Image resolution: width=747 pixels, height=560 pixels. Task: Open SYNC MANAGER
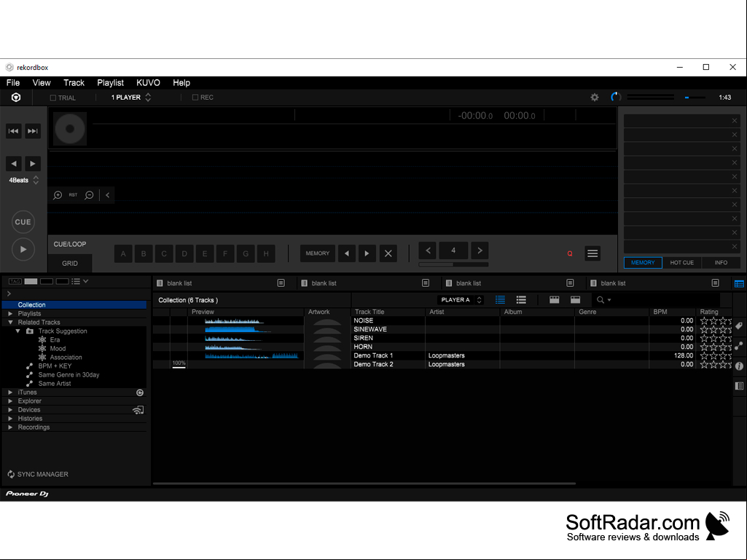(38, 474)
